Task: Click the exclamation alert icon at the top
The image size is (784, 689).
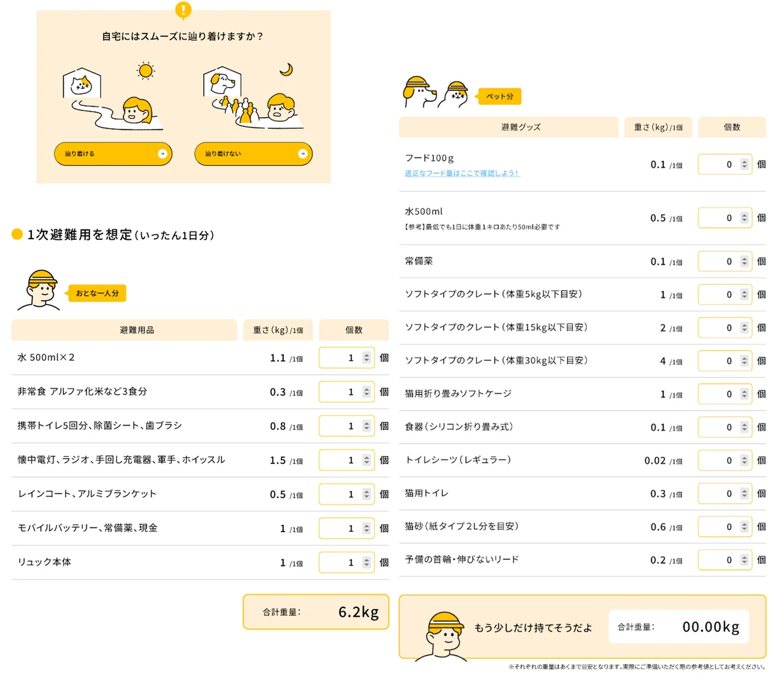Action: 183,10
